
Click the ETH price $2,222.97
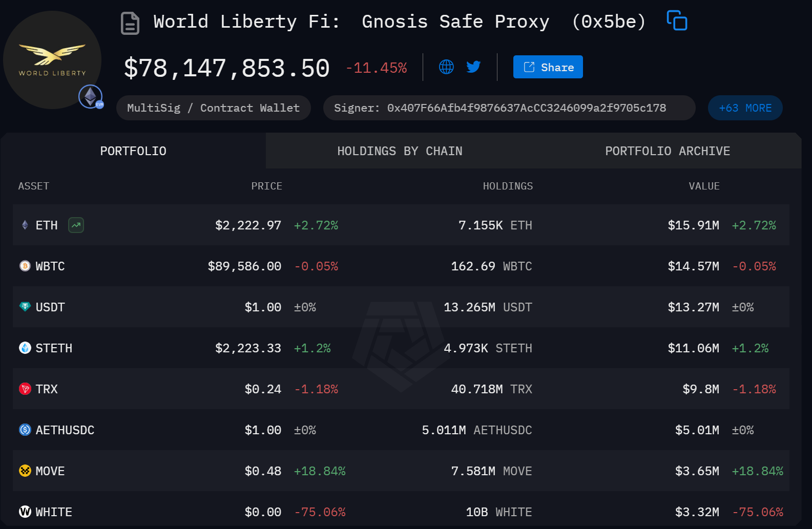click(x=248, y=225)
